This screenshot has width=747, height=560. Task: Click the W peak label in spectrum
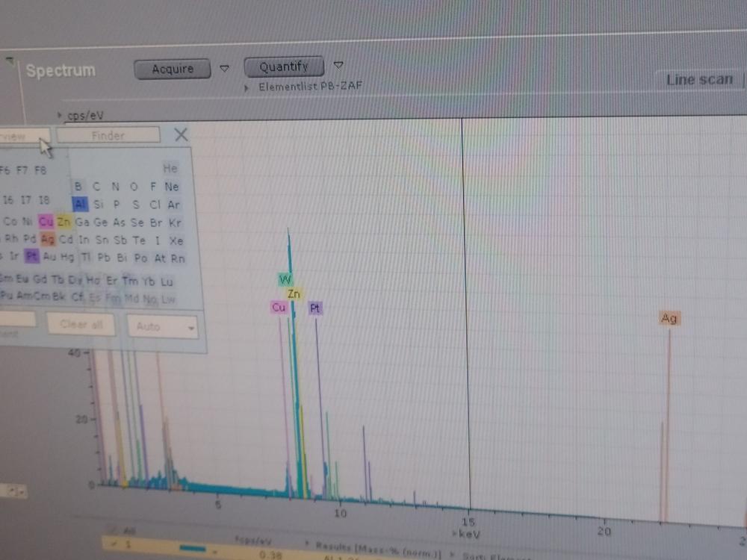(x=285, y=279)
